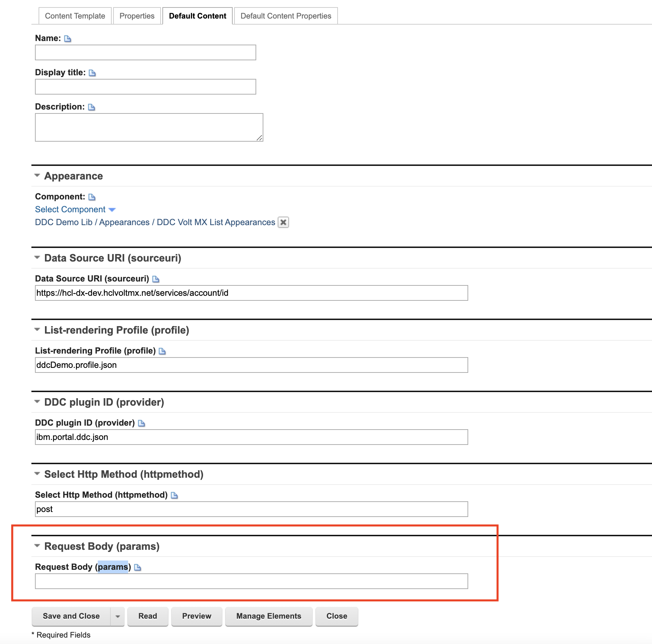This screenshot has width=652, height=644.
Task: Open the Default Content Properties tab
Action: click(285, 16)
